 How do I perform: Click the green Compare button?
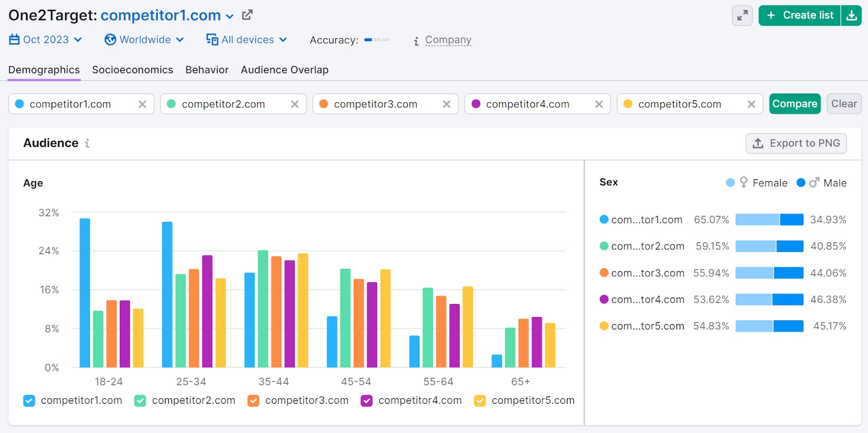pyautogui.click(x=794, y=104)
